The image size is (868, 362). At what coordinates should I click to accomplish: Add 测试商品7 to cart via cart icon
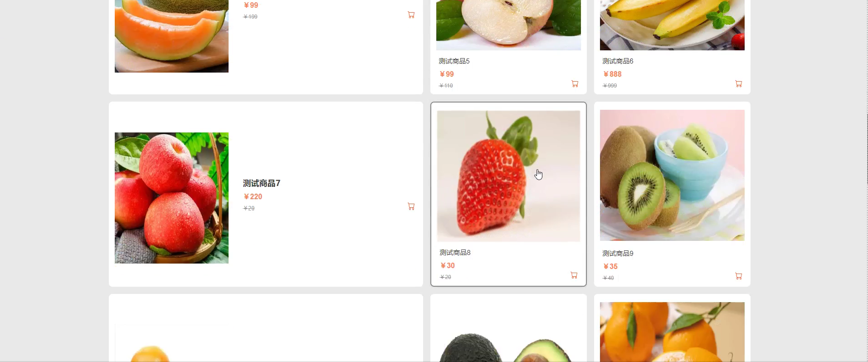tap(411, 206)
